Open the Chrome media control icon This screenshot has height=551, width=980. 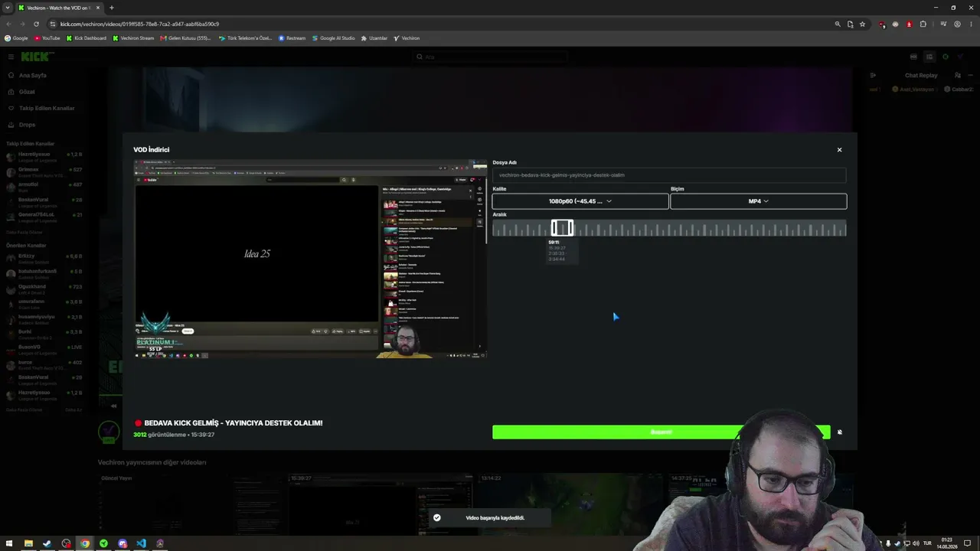pos(943,24)
